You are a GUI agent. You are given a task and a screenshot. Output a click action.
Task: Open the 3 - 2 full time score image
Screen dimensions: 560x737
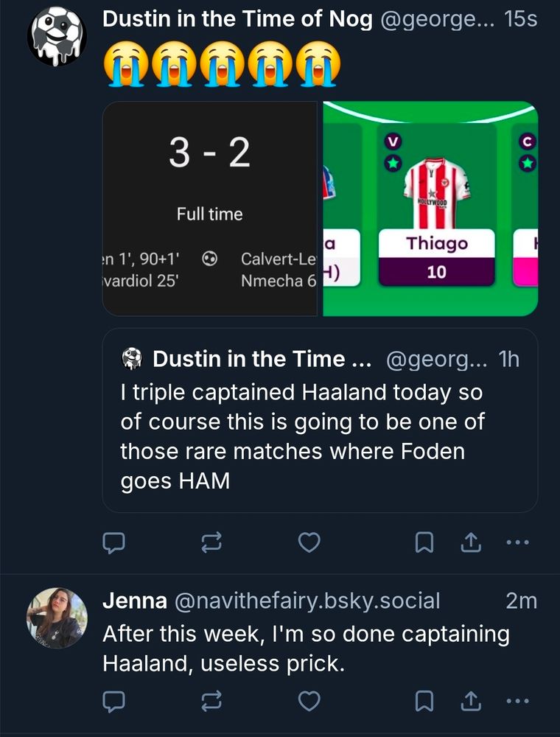pos(209,209)
